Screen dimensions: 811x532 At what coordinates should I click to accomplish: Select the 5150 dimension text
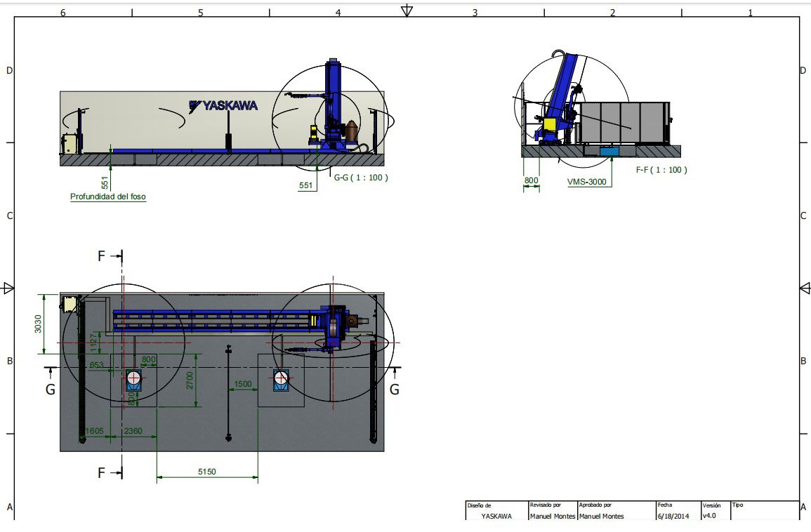click(206, 472)
